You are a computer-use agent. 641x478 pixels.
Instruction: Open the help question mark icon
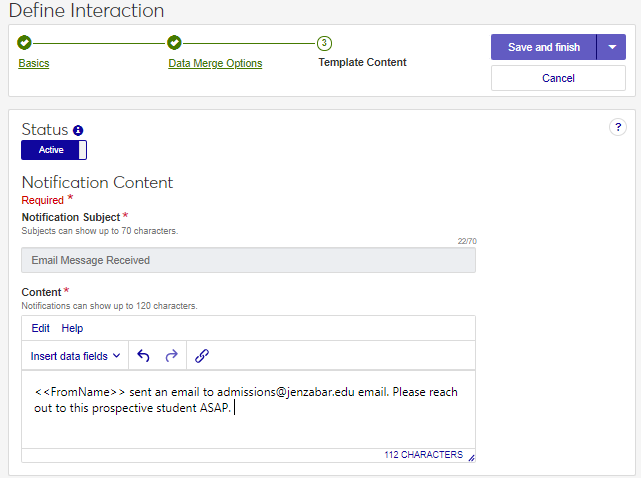pyautogui.click(x=617, y=127)
